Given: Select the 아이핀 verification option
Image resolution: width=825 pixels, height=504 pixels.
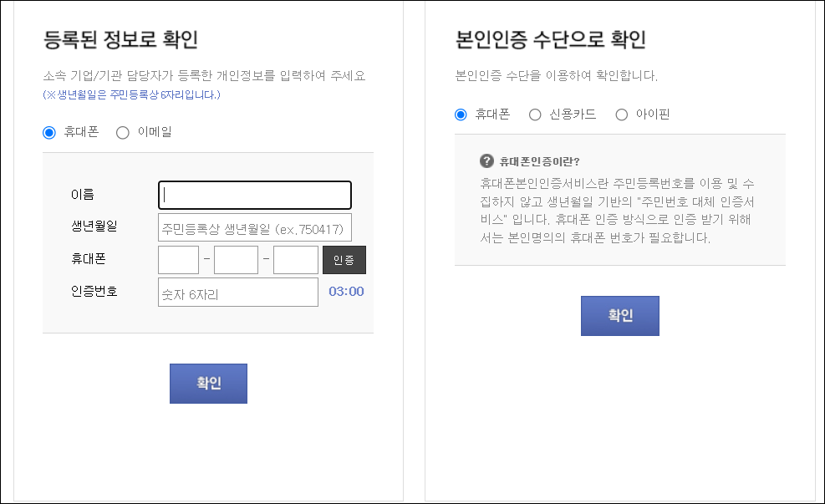Looking at the screenshot, I should point(621,115).
